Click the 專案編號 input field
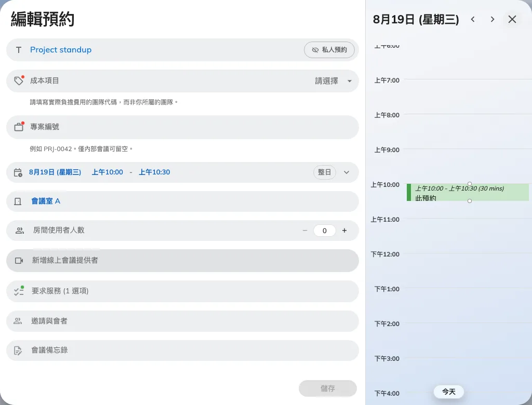Image resolution: width=532 pixels, height=405 pixels. [x=182, y=127]
